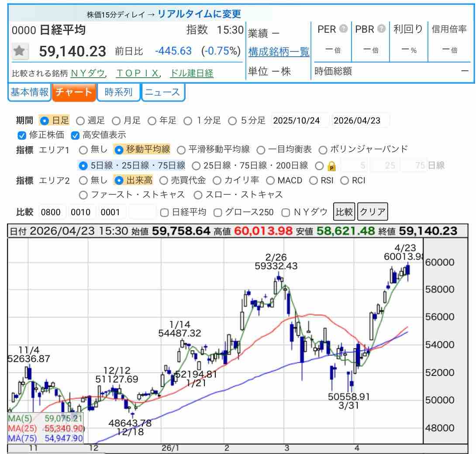The width and height of the screenshot is (476, 454).
Task: Toggle the 高安値表示 checkbox
Action: [75, 135]
